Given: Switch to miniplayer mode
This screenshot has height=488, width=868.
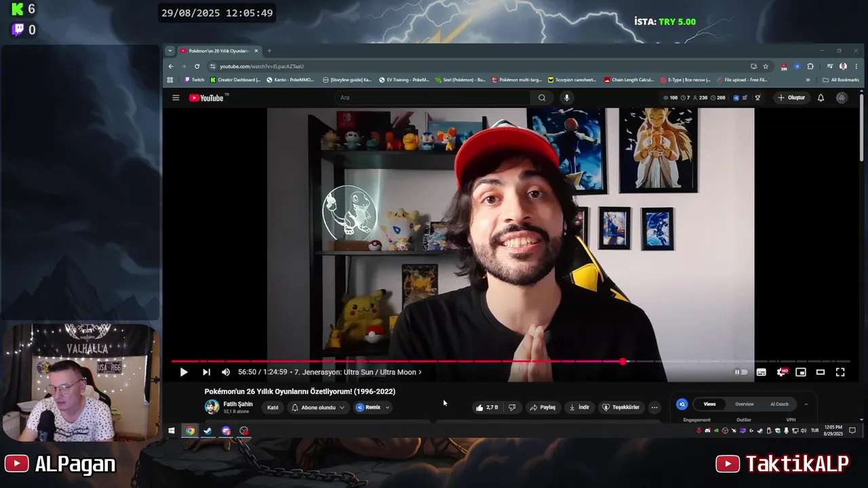Looking at the screenshot, I should coord(801,372).
